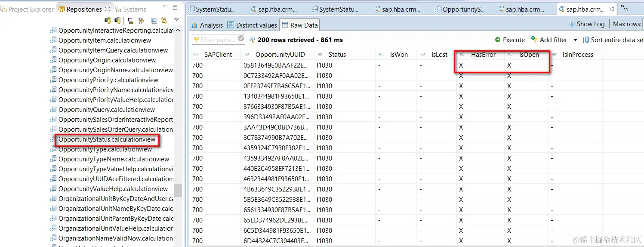Select OpportunityTypeName.calculationview
This screenshot has width=644, height=247.
(114, 159)
